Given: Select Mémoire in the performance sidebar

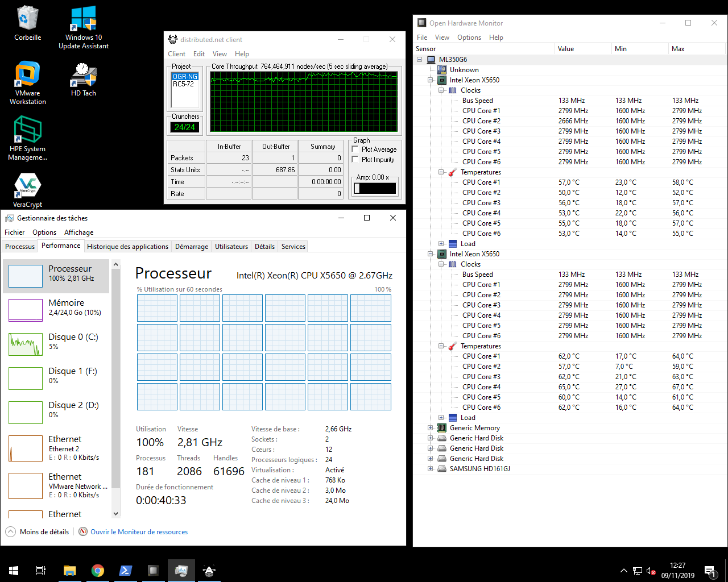Looking at the screenshot, I should tap(56, 310).
